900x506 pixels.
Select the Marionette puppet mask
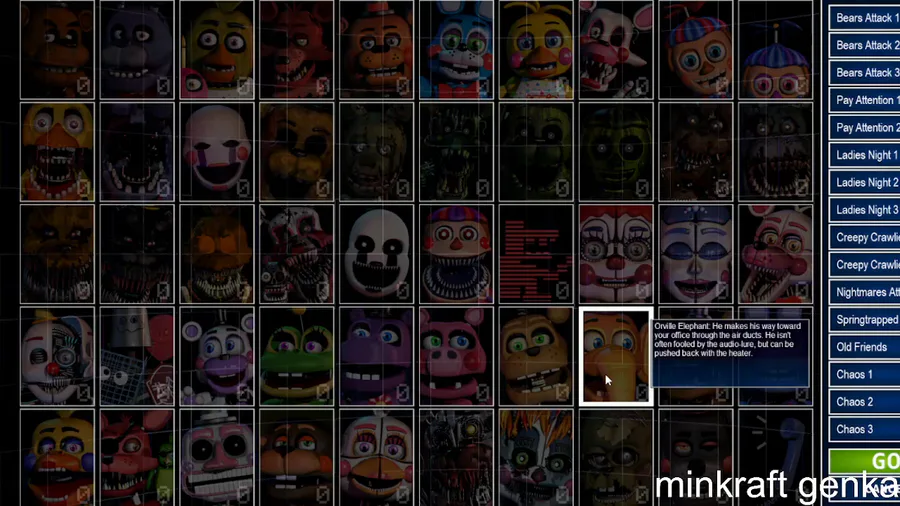coord(216,152)
